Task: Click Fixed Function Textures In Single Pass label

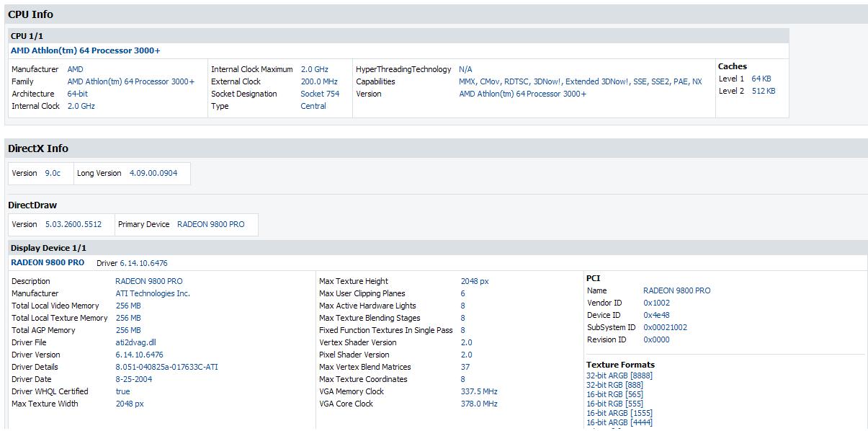Action: tap(386, 330)
